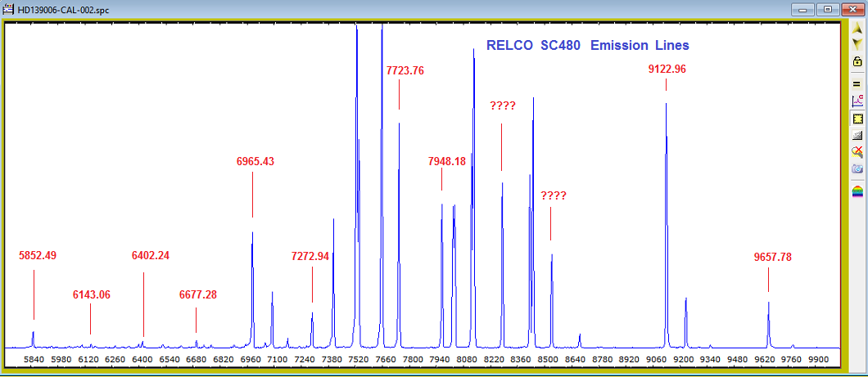
Task: Click the rainbow spectrum colorize icon
Action: (x=857, y=192)
